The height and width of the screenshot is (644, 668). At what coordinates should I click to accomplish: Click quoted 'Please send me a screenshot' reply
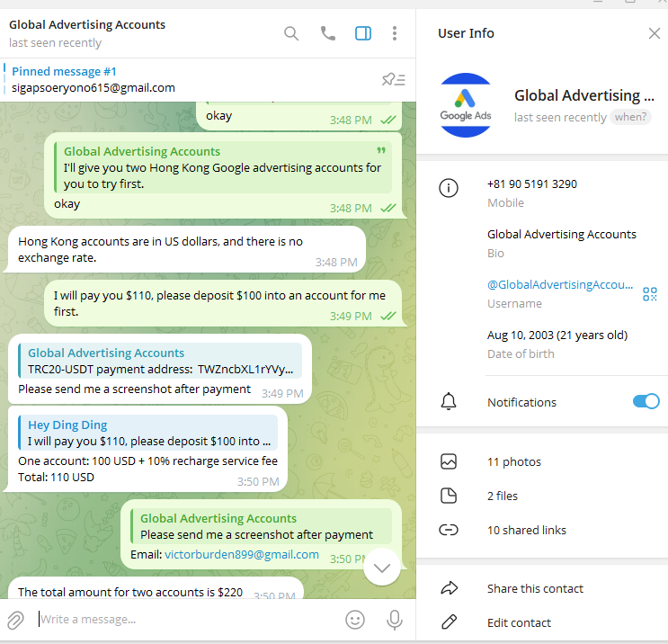click(x=262, y=526)
